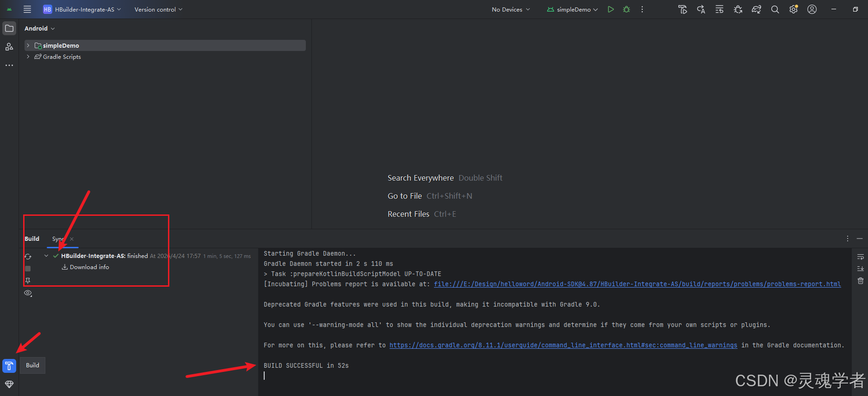Select the Download info row
The height and width of the screenshot is (396, 868).
[x=86, y=267]
